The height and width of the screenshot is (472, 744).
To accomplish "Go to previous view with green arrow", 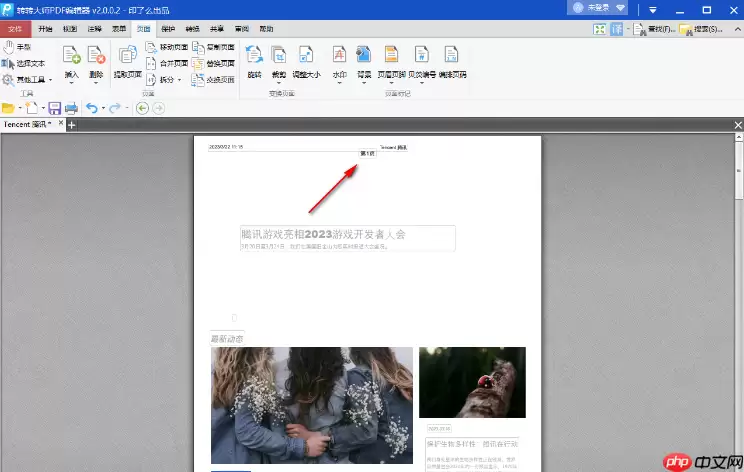I will tap(142, 108).
